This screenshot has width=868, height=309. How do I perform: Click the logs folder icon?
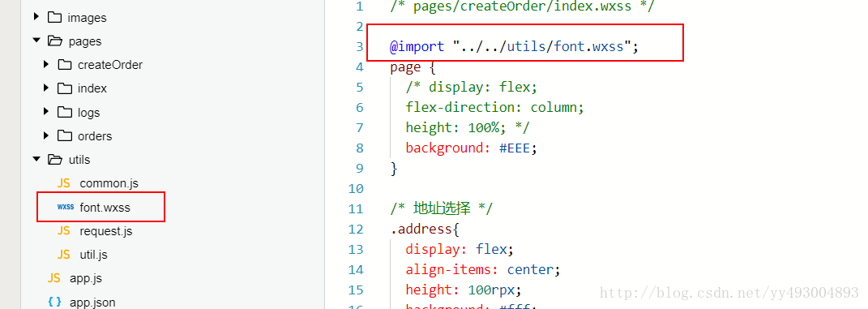(65, 112)
